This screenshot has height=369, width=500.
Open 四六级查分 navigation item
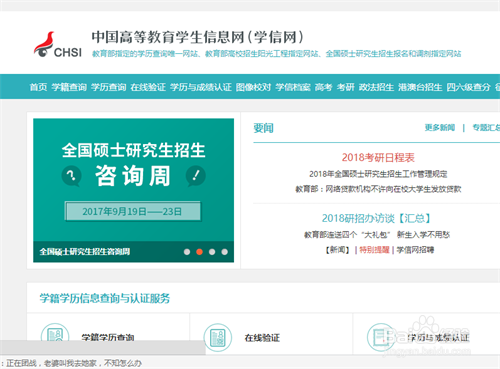[468, 87]
